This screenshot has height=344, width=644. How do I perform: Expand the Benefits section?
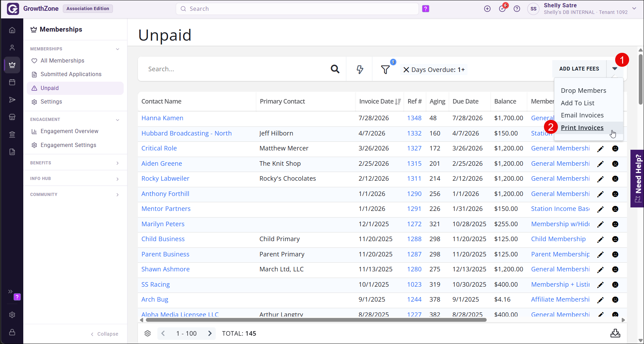tap(118, 163)
